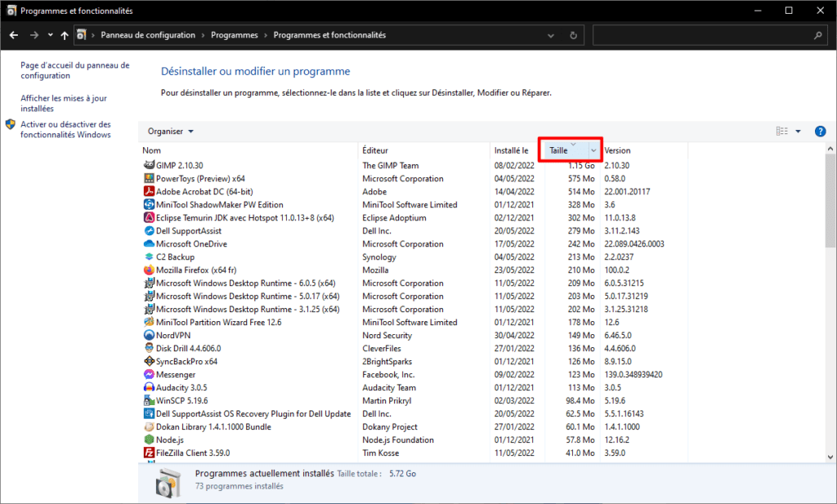Click the Synology publisher cell
Image resolution: width=837 pixels, height=504 pixels.
[x=379, y=256]
